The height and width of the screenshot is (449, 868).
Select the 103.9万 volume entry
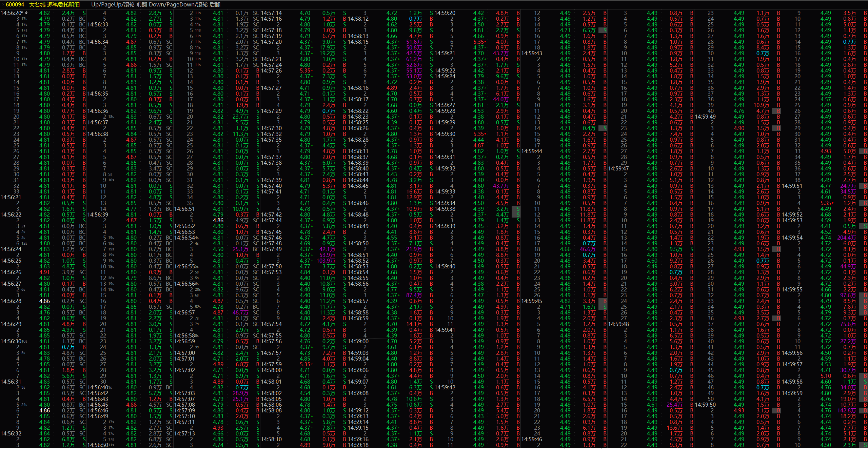click(x=325, y=261)
